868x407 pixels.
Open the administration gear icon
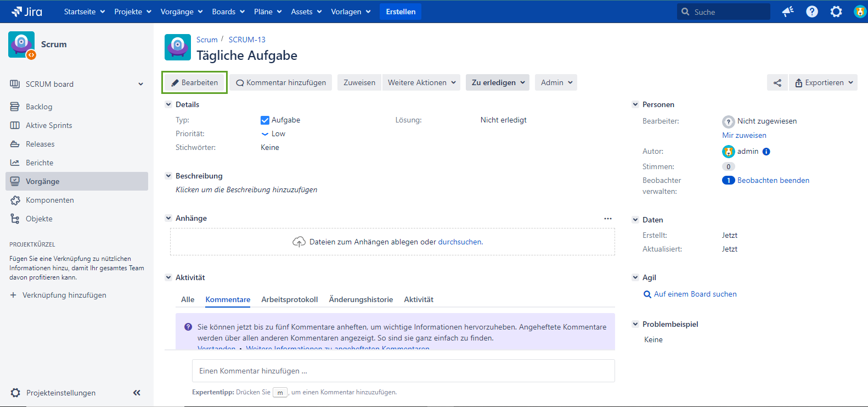[x=836, y=12]
